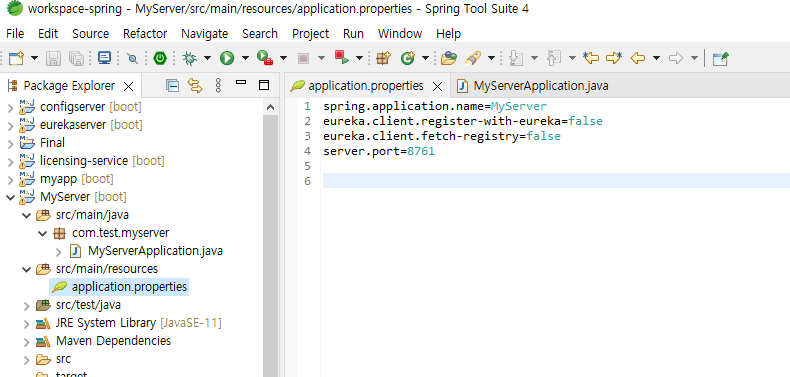This screenshot has height=377, width=790.
Task: Click the Pin Editor icon
Action: (x=721, y=58)
